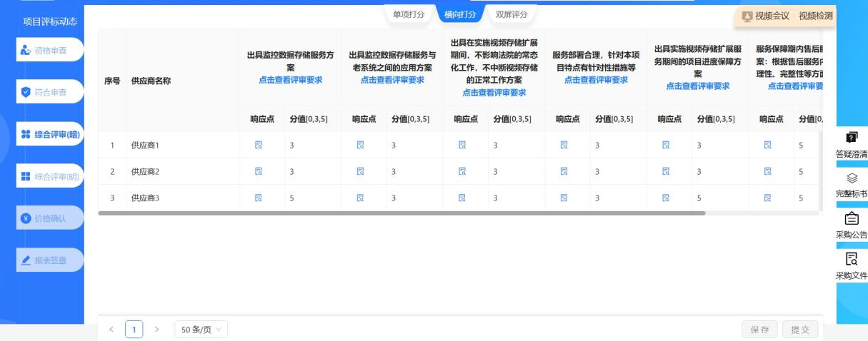Click 供应商3 score cell for first criterion
868x341 pixels.
[x=307, y=198]
